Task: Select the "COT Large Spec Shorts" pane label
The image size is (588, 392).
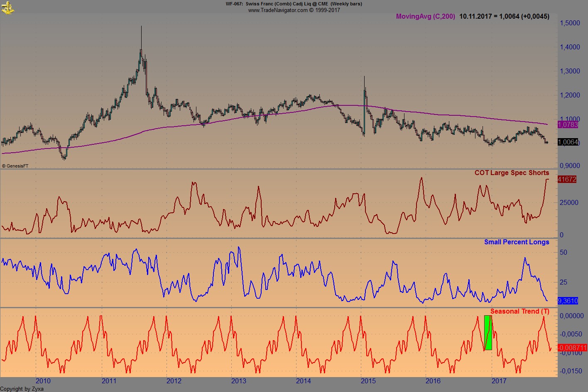Action: click(x=512, y=173)
